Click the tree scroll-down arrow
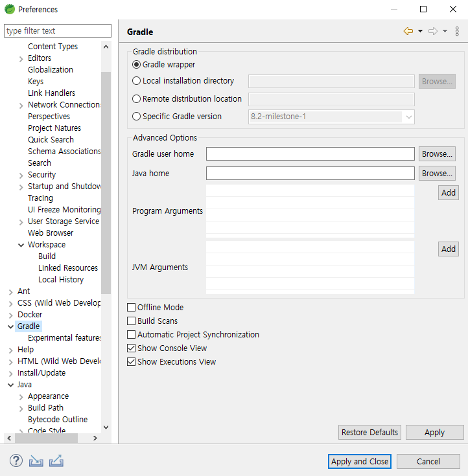Screen dimensions: 468x476 [106, 427]
